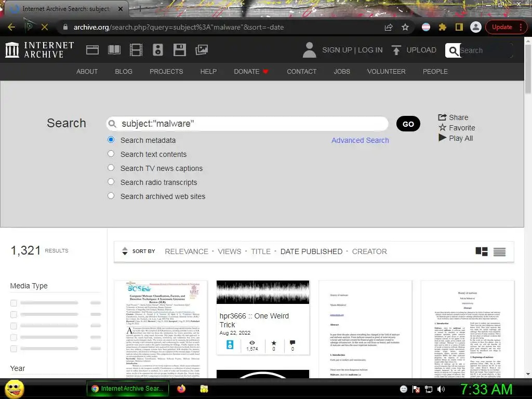
Task: Click the browser address bar URL
Action: pos(179,27)
